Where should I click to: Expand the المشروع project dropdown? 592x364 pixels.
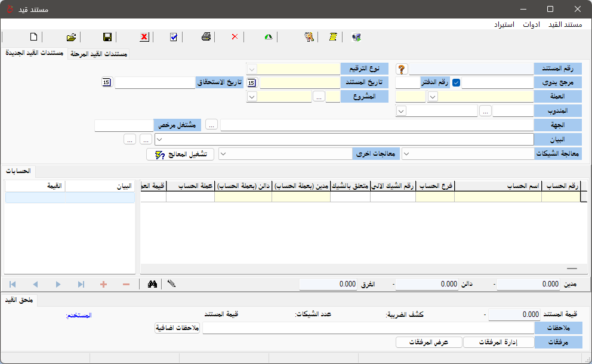252,97
